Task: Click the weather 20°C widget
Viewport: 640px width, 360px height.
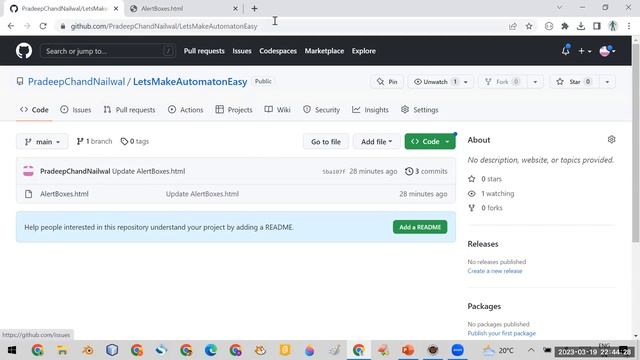Action: pyautogui.click(x=498, y=350)
